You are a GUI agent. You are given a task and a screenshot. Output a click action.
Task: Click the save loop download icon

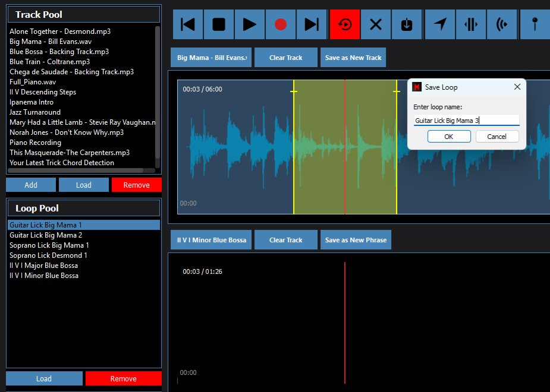click(407, 24)
